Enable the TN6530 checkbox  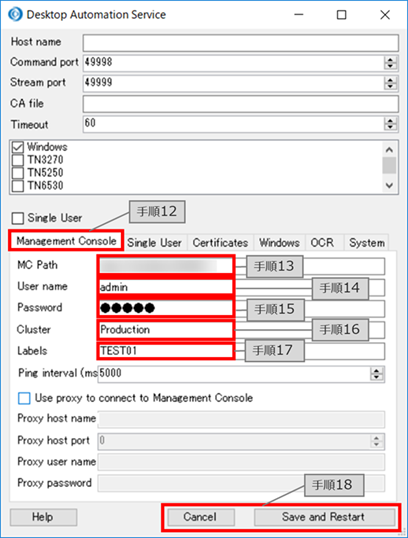tap(18, 186)
